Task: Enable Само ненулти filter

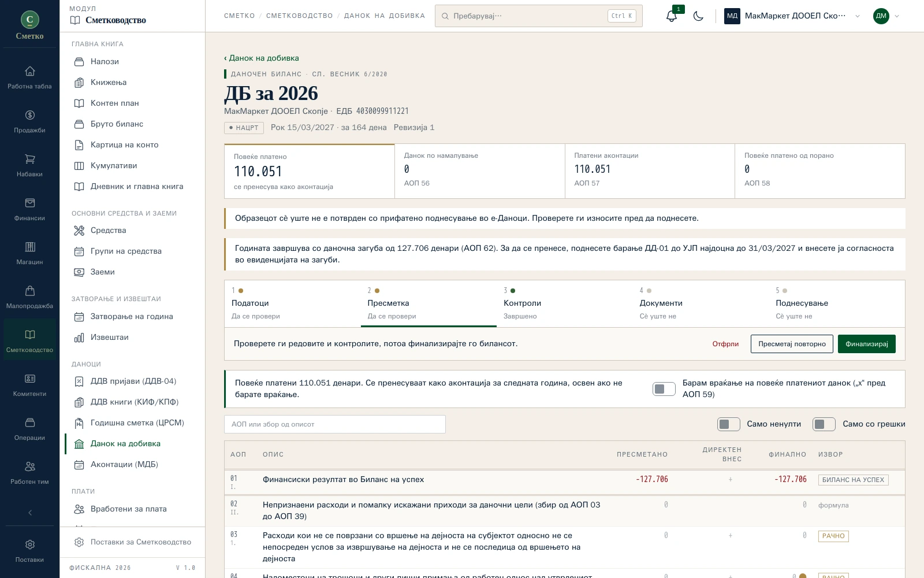Action: click(728, 424)
